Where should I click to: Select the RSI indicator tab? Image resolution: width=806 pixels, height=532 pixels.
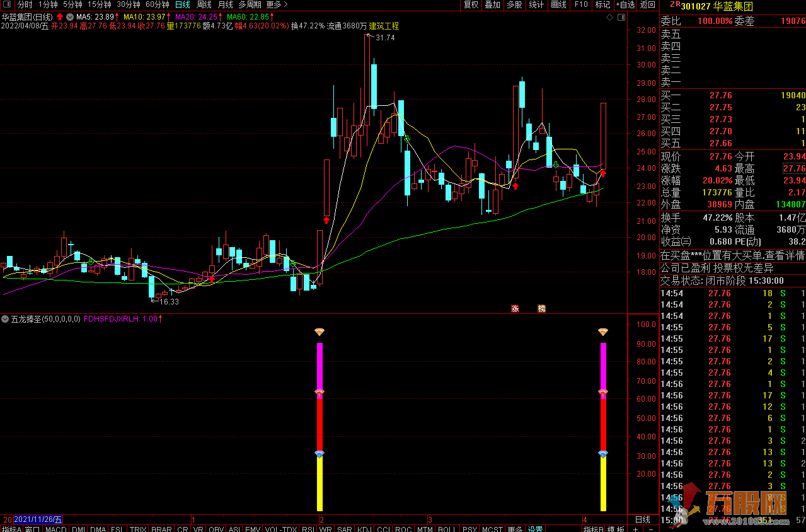(308, 529)
